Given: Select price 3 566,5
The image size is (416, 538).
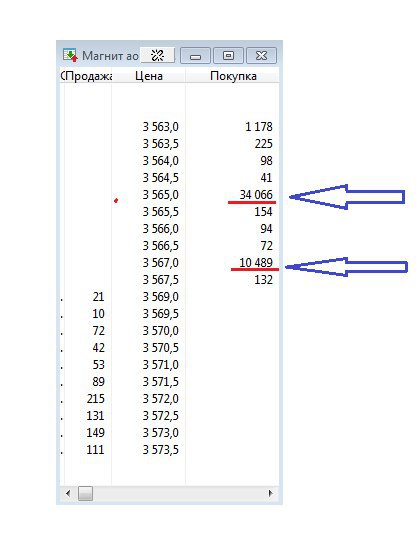Looking at the screenshot, I should 161,246.
